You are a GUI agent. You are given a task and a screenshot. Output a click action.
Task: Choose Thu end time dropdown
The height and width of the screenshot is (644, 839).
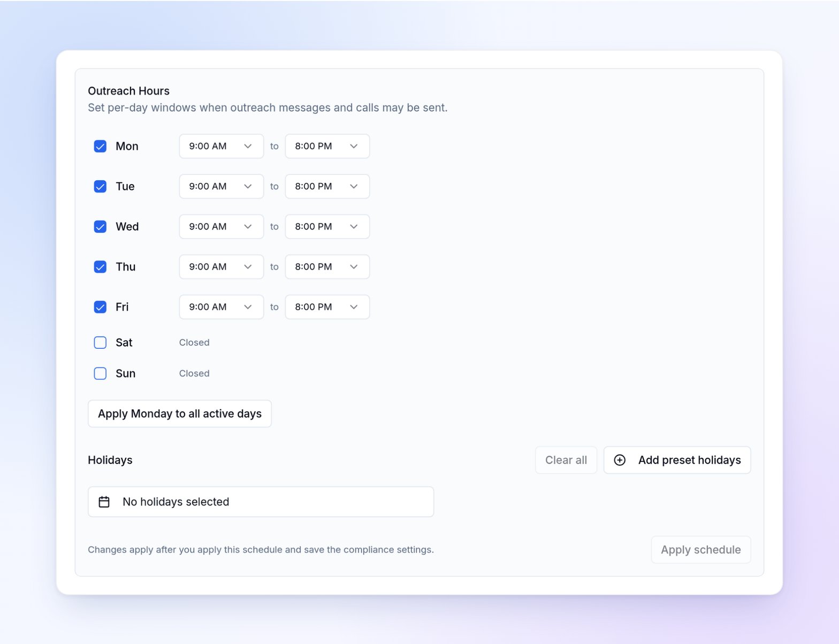coord(327,266)
